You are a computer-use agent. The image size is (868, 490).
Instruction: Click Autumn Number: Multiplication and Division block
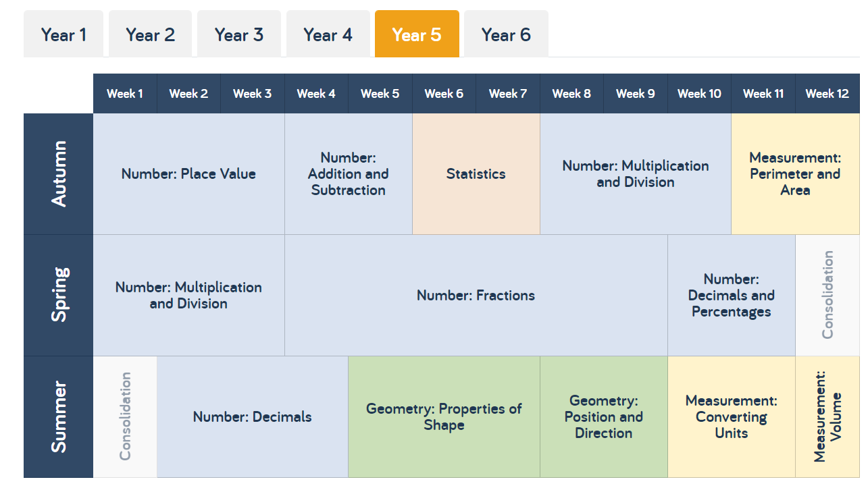(x=636, y=174)
